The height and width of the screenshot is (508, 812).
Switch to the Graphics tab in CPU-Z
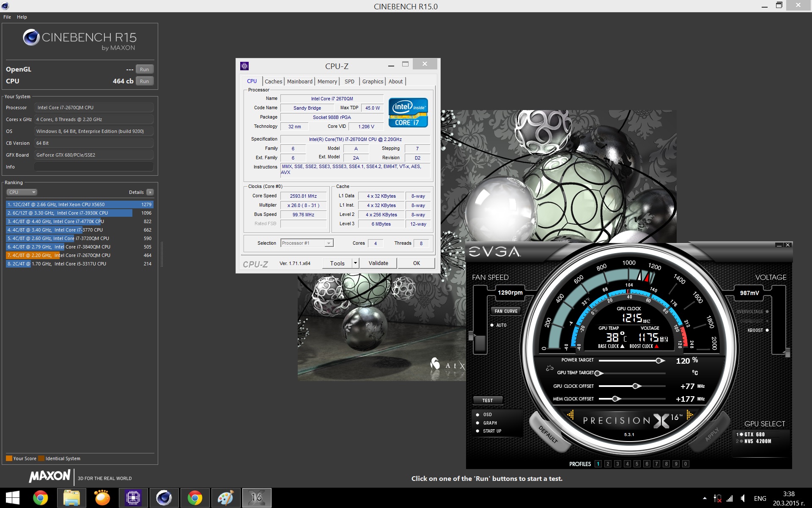point(373,81)
